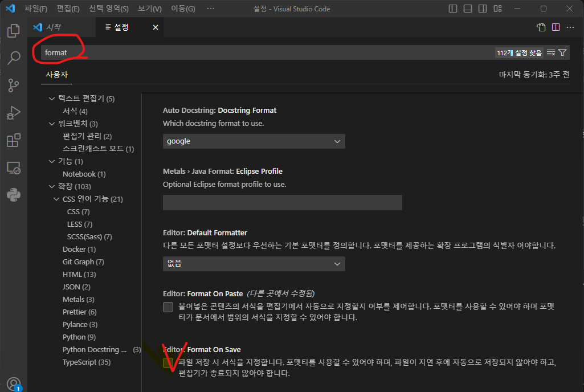
Task: Open the 편집(E) menu
Action: tap(68, 9)
